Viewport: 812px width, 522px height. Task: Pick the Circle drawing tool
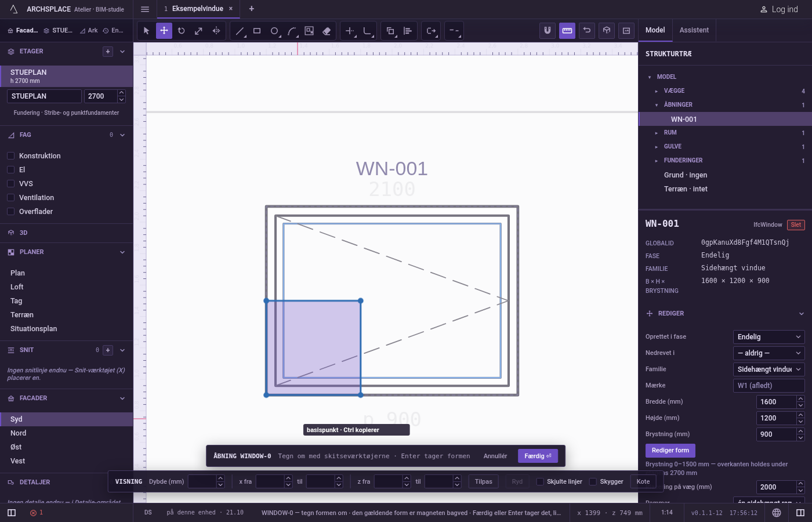click(x=274, y=31)
